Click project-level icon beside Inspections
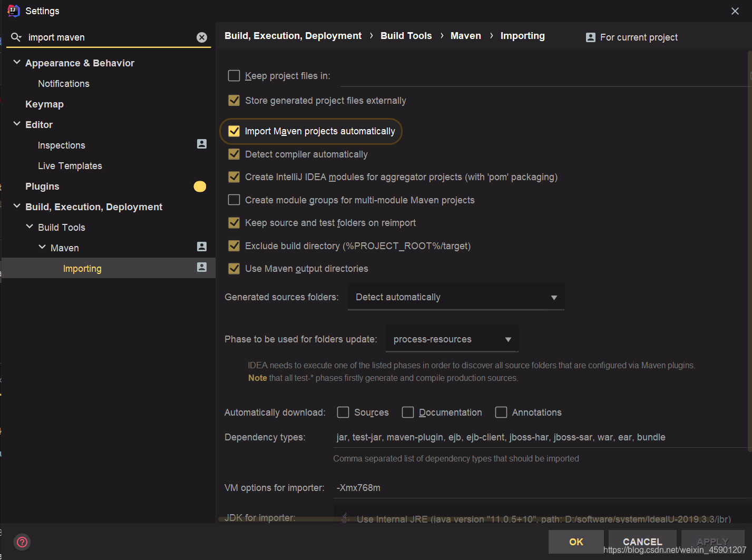The height and width of the screenshot is (560, 752). coord(202,144)
